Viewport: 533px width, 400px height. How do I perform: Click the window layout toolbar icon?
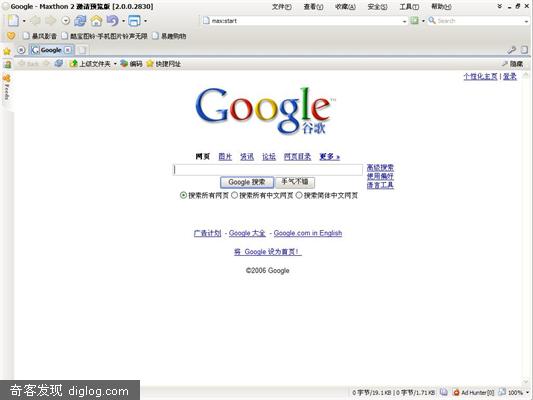[x=134, y=21]
